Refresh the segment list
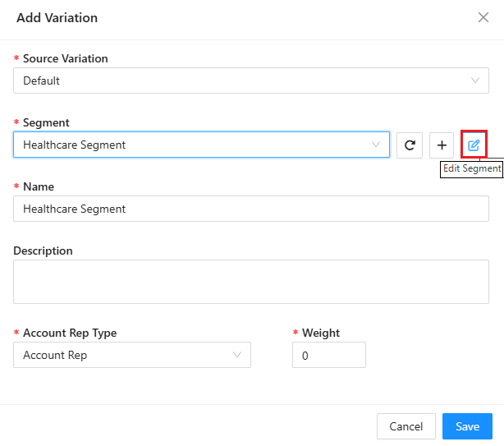Screen dimensions: 504x446 click(410, 145)
